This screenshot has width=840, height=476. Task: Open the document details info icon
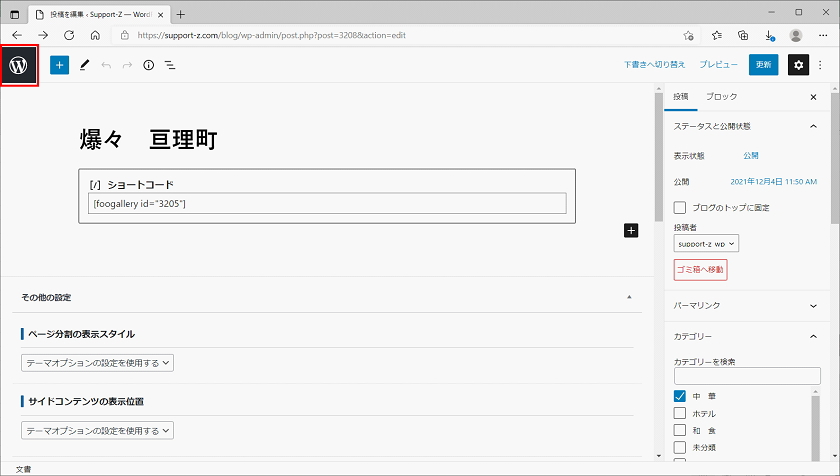[x=148, y=65]
